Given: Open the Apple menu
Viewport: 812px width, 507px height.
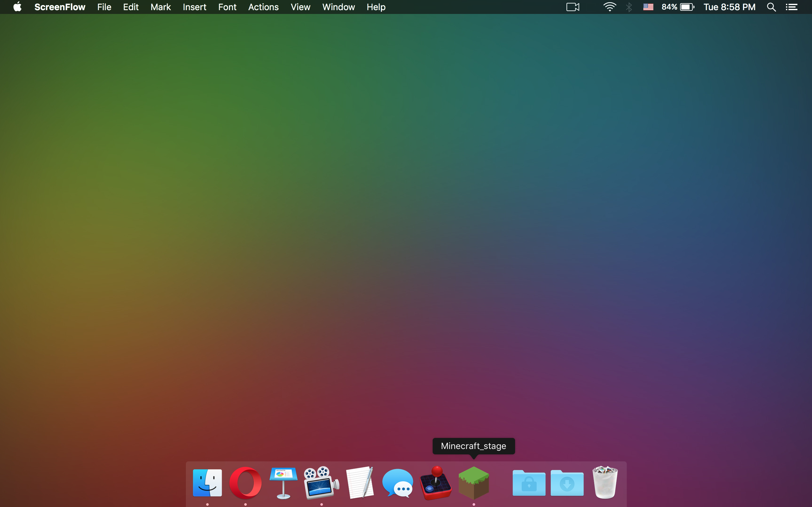Looking at the screenshot, I should (x=17, y=7).
